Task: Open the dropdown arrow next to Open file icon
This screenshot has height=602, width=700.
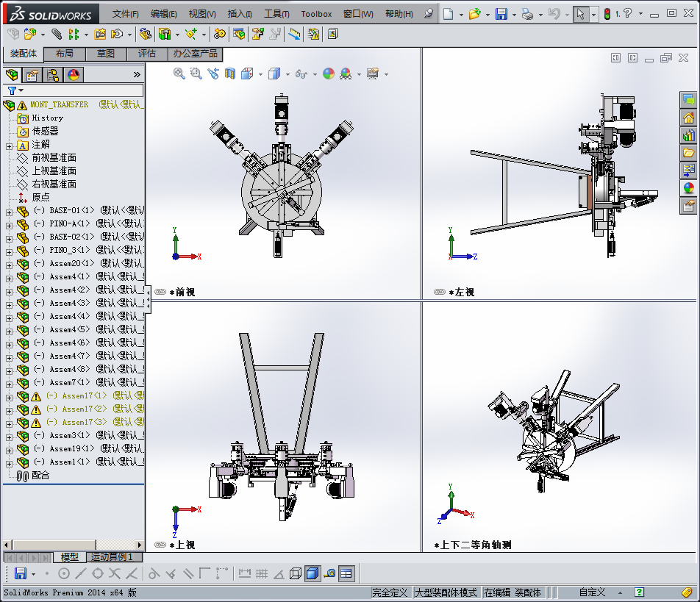Action: (488, 14)
